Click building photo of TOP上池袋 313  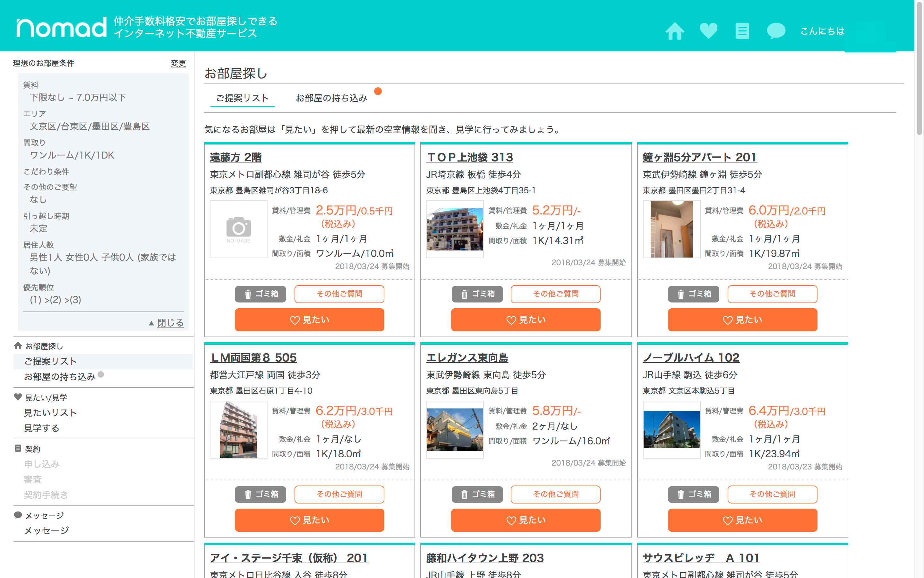(455, 229)
